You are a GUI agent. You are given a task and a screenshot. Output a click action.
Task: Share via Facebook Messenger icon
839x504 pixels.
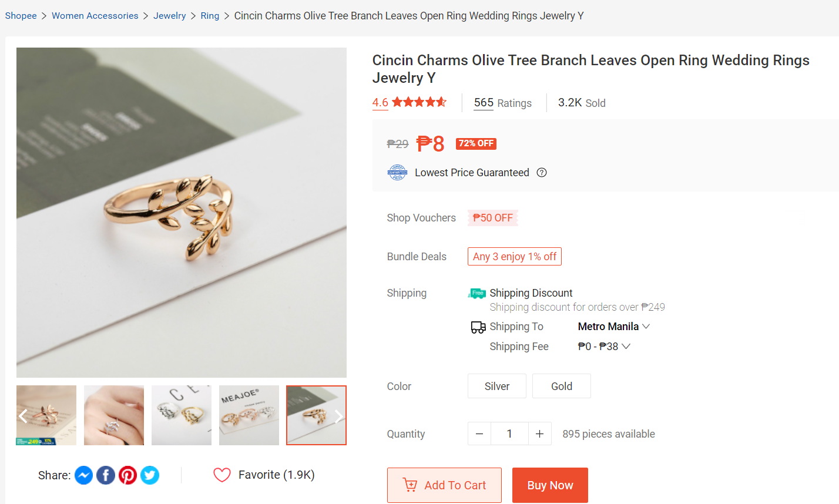tap(84, 475)
